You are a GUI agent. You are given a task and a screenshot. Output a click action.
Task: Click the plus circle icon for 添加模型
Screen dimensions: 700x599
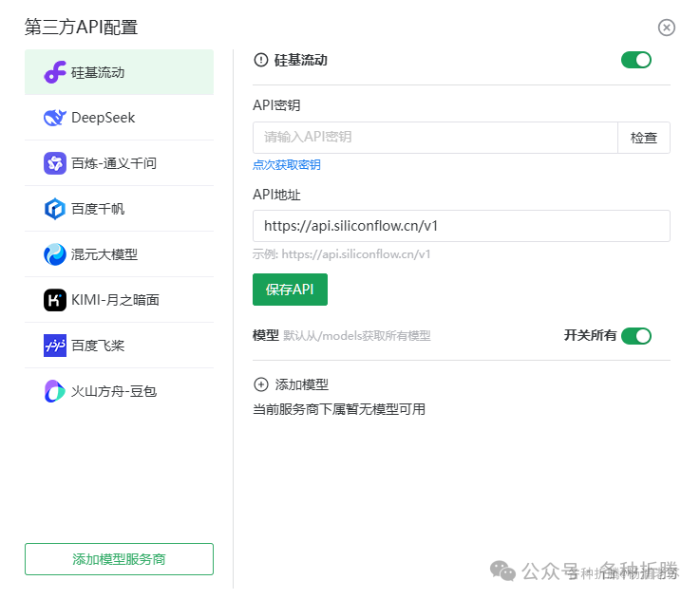(x=260, y=384)
